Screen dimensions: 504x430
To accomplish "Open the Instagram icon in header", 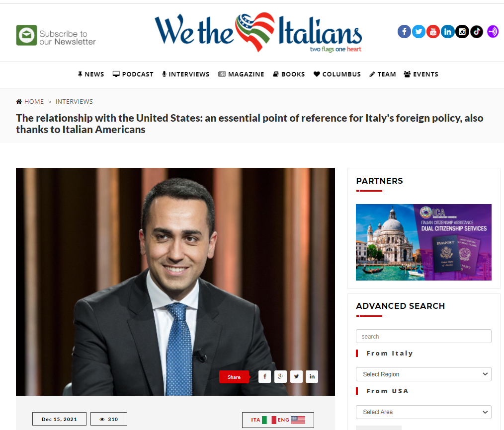I will [462, 31].
